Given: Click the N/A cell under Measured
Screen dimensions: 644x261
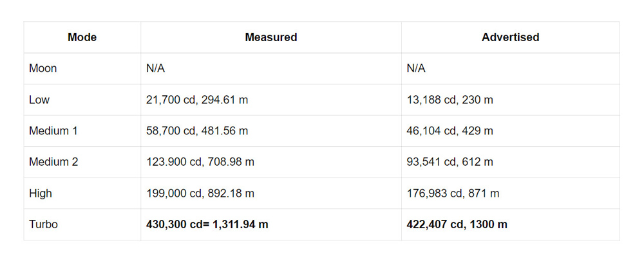Looking at the screenshot, I should click(x=156, y=69).
